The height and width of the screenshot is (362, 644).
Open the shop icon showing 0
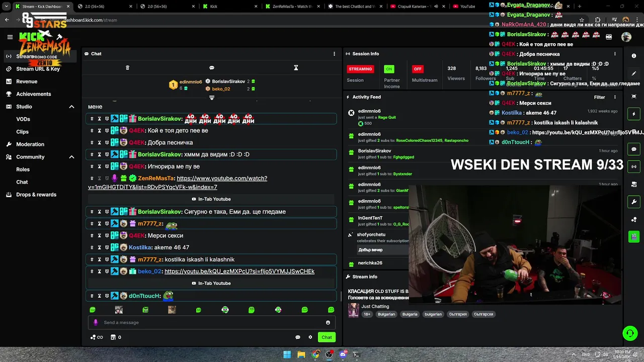116,337
